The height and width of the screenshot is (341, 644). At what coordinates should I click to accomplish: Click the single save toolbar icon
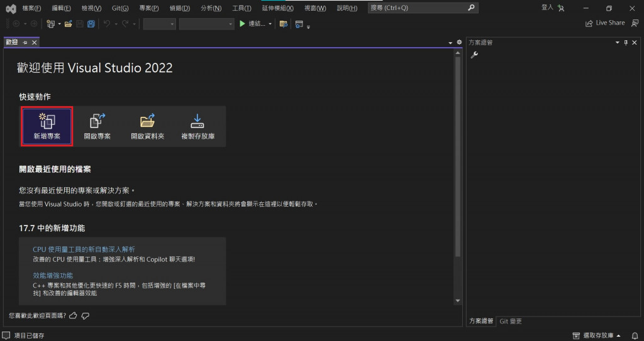[x=80, y=24]
